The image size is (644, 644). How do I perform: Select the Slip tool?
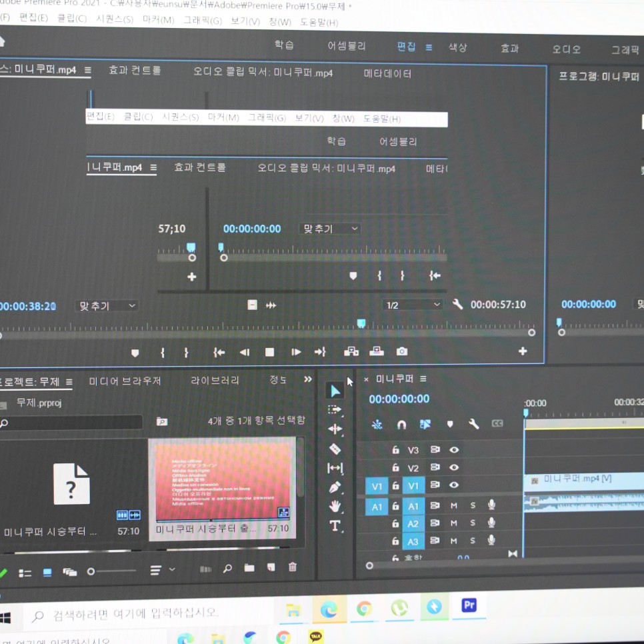click(335, 468)
